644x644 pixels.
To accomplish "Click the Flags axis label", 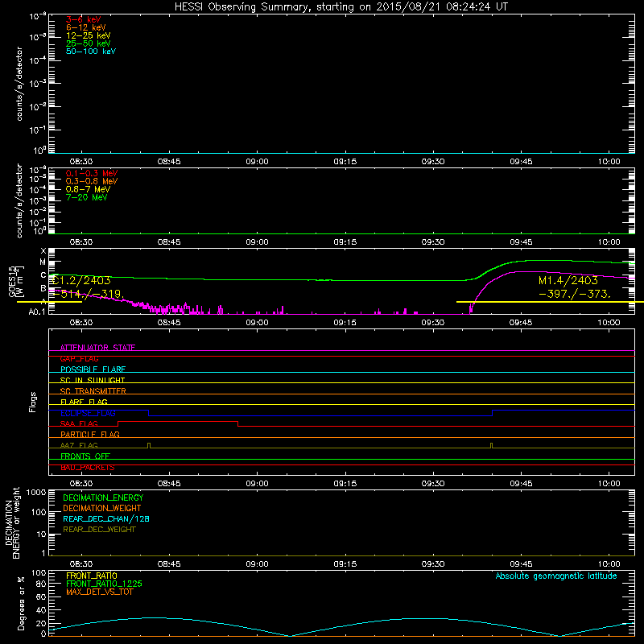I will click(32, 402).
